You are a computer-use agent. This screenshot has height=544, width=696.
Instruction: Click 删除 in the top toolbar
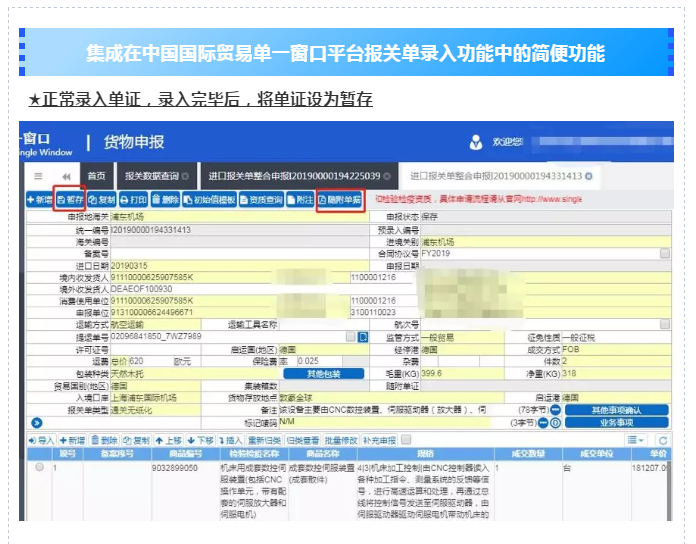point(165,200)
